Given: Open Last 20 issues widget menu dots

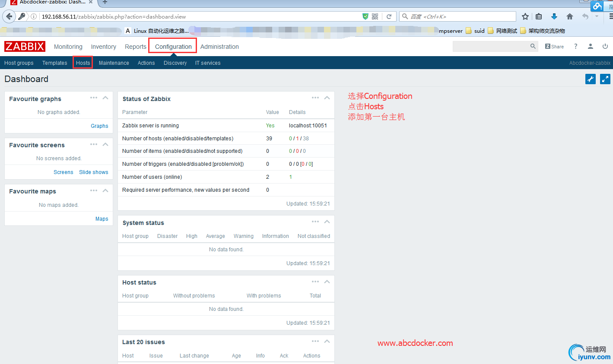Looking at the screenshot, I should pyautogui.click(x=315, y=341).
